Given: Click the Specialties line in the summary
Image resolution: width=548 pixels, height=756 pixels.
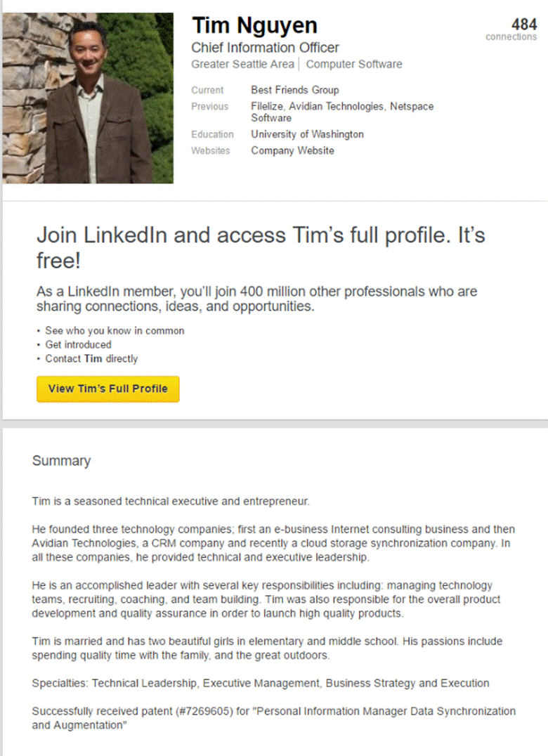Looking at the screenshot, I should pyautogui.click(x=261, y=683).
